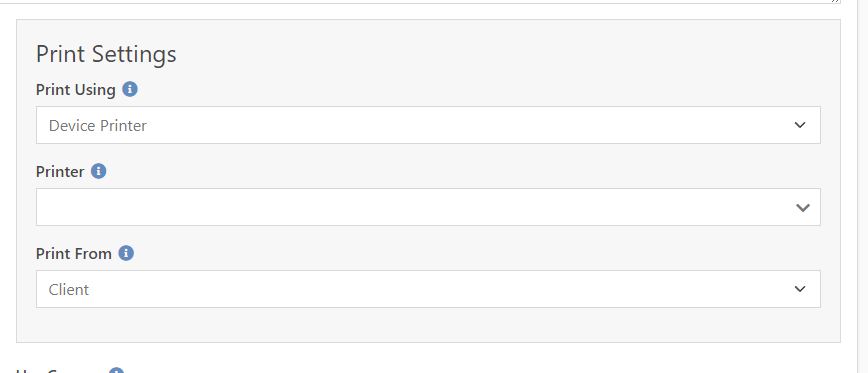
Task: Click the Print Settings heading
Action: [106, 54]
